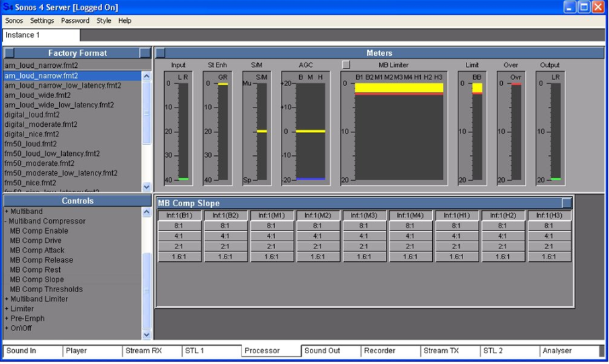
Task: Open the Style menu
Action: tap(104, 21)
